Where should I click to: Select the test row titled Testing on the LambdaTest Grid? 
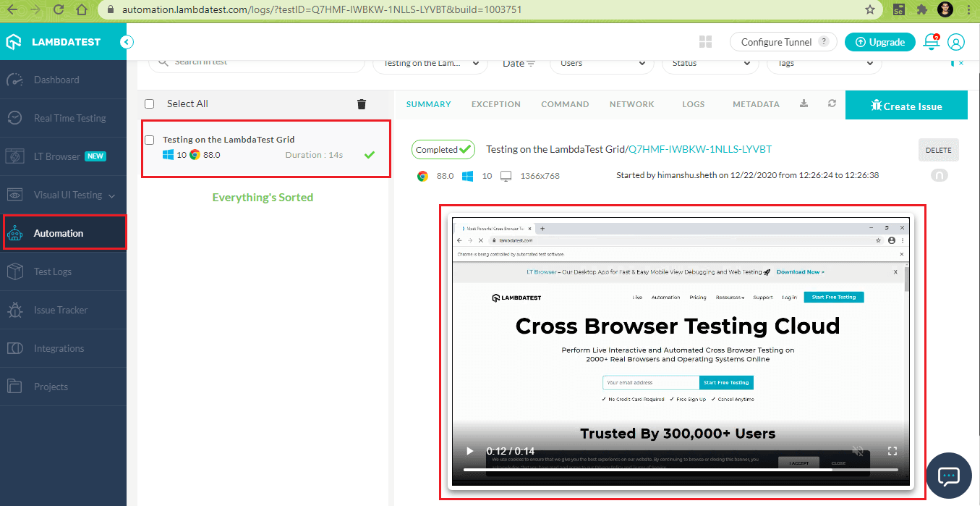pos(265,148)
